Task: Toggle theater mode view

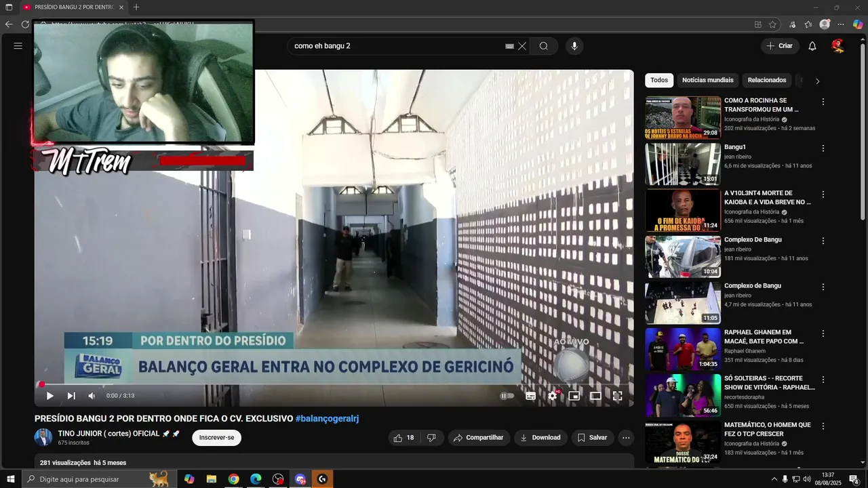Action: 595,396
